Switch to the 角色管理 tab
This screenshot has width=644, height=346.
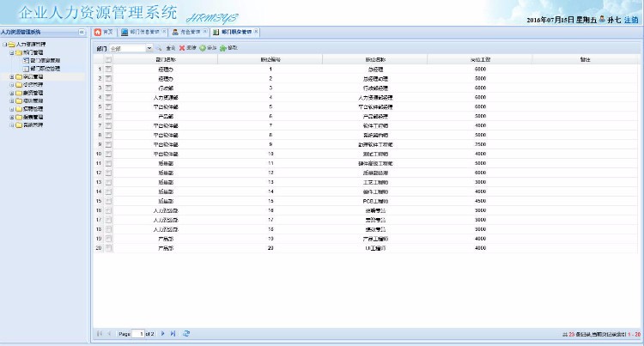(190, 32)
